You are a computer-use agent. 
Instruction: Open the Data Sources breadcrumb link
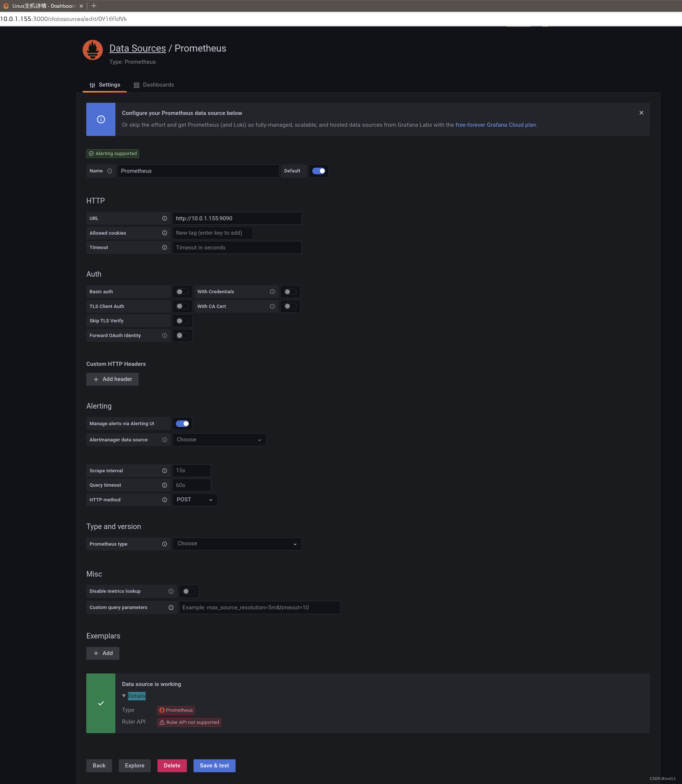[138, 48]
